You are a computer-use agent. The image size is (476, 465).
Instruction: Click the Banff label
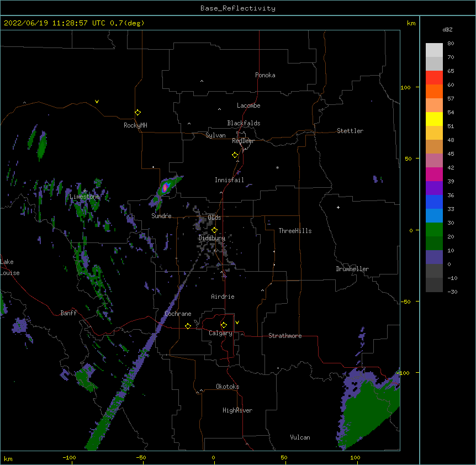point(68,313)
